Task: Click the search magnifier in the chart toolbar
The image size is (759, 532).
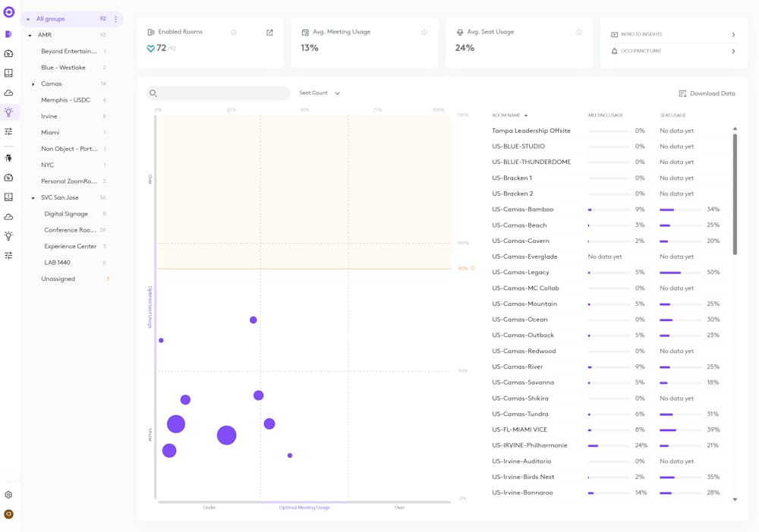Action: pos(154,93)
